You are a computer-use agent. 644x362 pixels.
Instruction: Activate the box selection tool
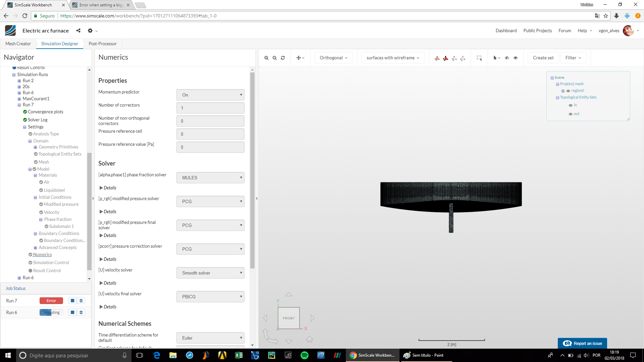479,58
